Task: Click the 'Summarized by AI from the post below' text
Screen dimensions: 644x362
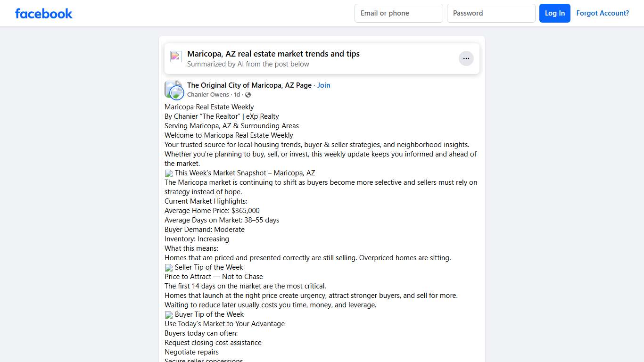Action: [x=248, y=64]
